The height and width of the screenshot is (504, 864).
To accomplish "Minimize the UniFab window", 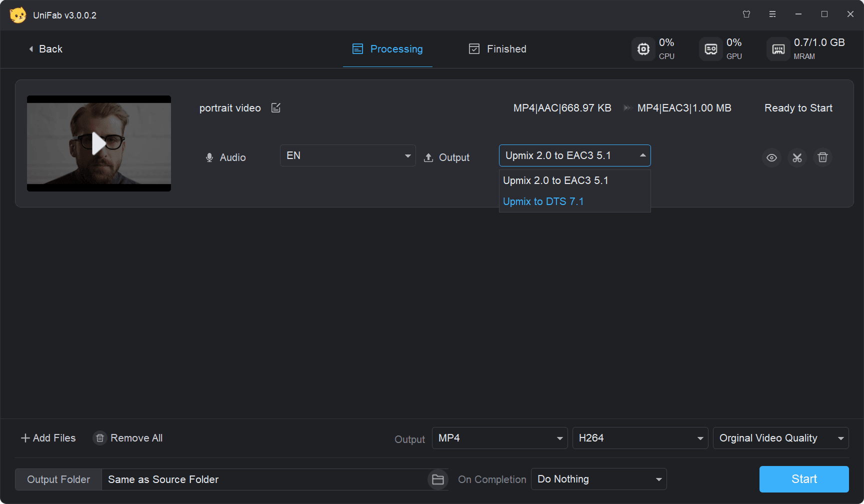I will pos(798,14).
